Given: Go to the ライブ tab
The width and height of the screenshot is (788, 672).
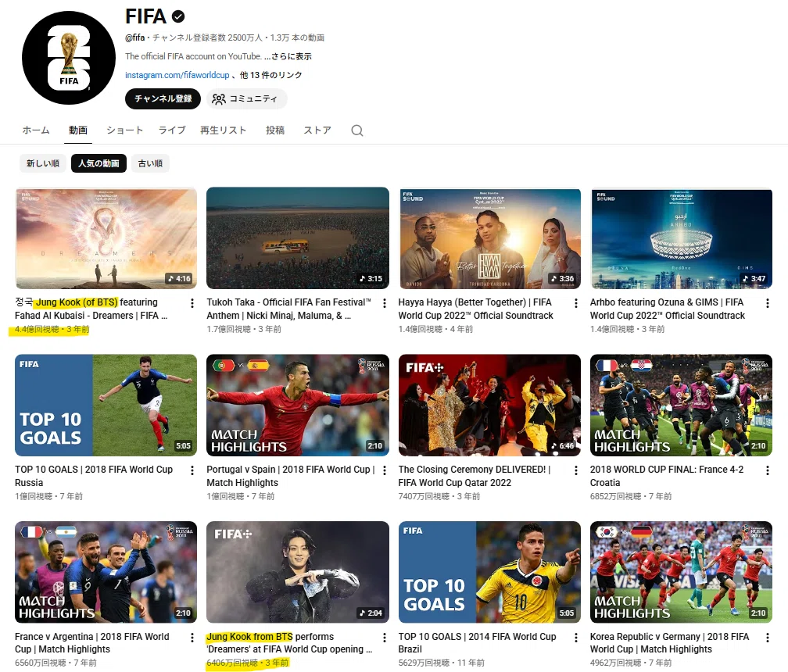Looking at the screenshot, I should pos(172,130).
